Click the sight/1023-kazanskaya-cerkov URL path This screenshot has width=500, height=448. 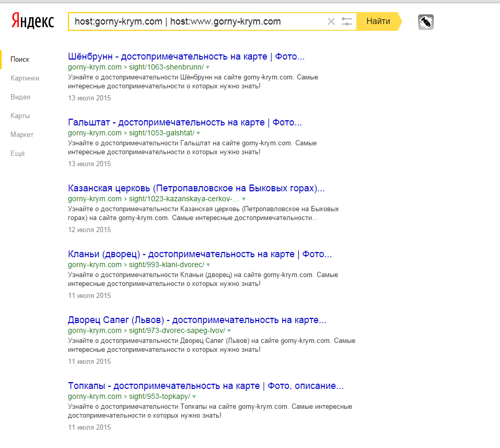pos(184,199)
